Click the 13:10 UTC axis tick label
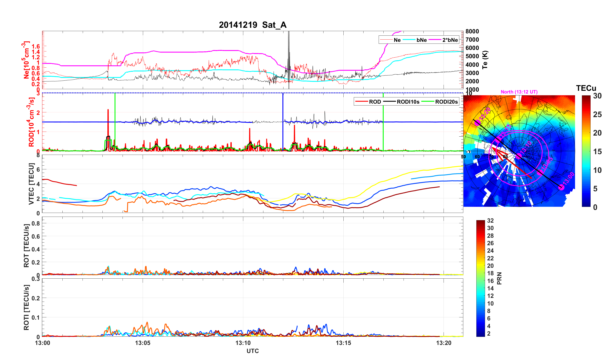The height and width of the screenshot is (364, 602). point(243,343)
